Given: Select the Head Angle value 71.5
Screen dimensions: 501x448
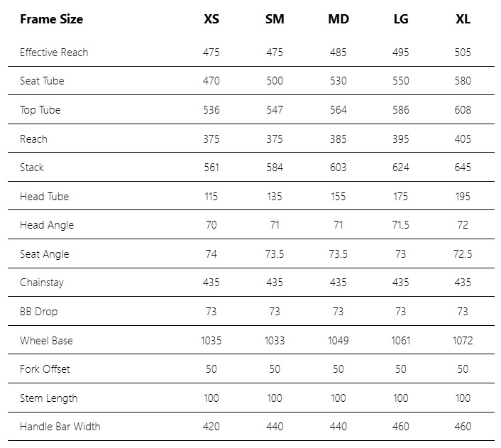Looking at the screenshot, I should coord(400,225).
